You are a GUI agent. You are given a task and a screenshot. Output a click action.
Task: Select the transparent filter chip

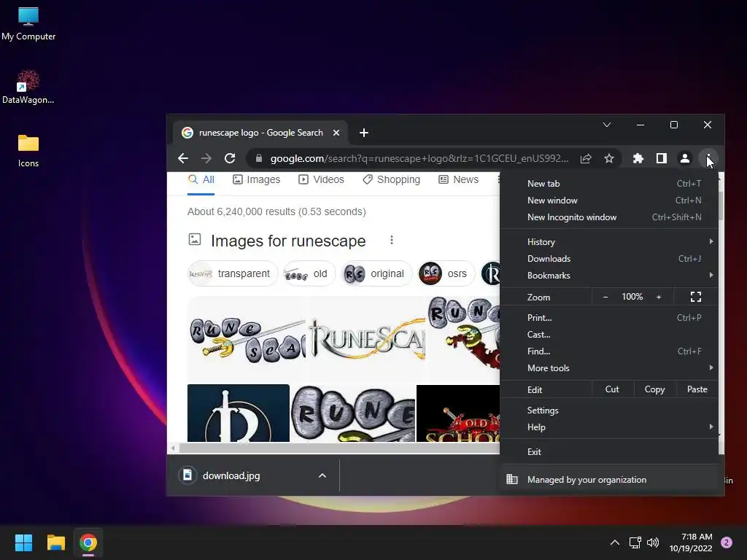(x=233, y=274)
